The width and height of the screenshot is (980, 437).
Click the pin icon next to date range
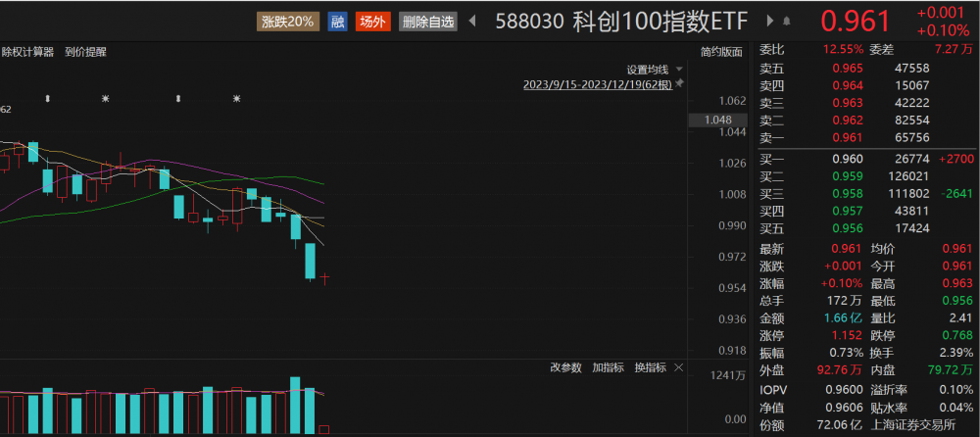(x=679, y=85)
